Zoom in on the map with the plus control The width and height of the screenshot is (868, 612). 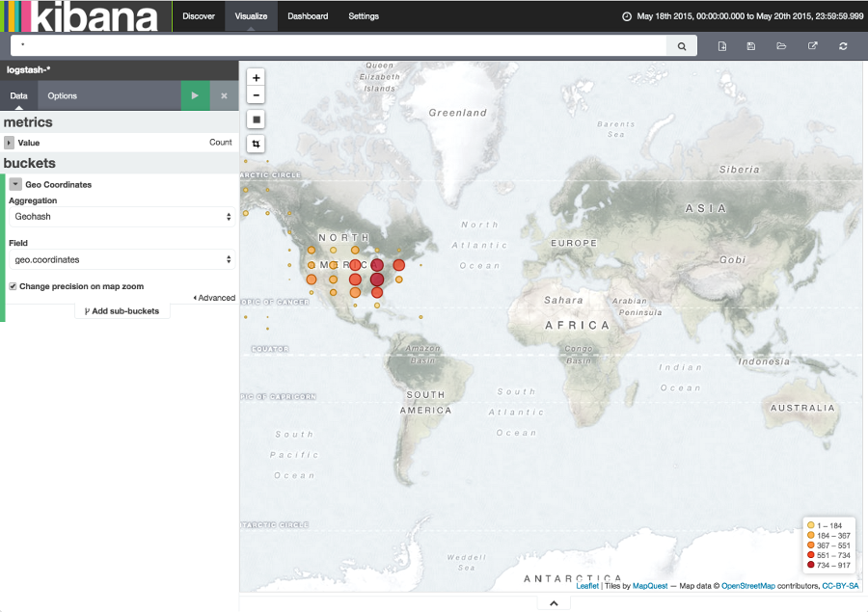(x=256, y=77)
